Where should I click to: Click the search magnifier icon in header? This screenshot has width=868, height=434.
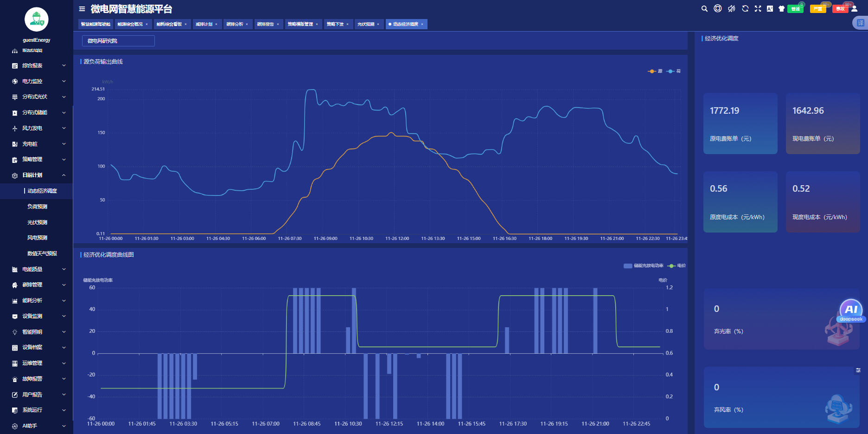point(704,9)
